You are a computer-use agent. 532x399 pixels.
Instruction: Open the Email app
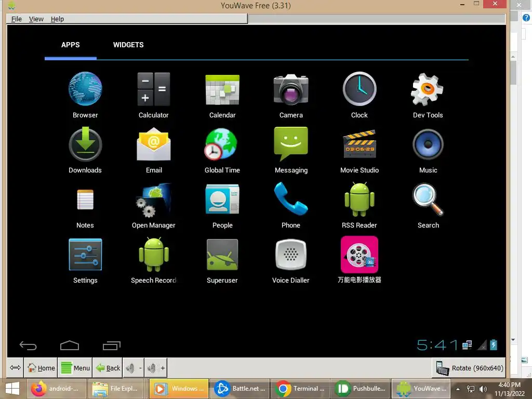pyautogui.click(x=154, y=150)
